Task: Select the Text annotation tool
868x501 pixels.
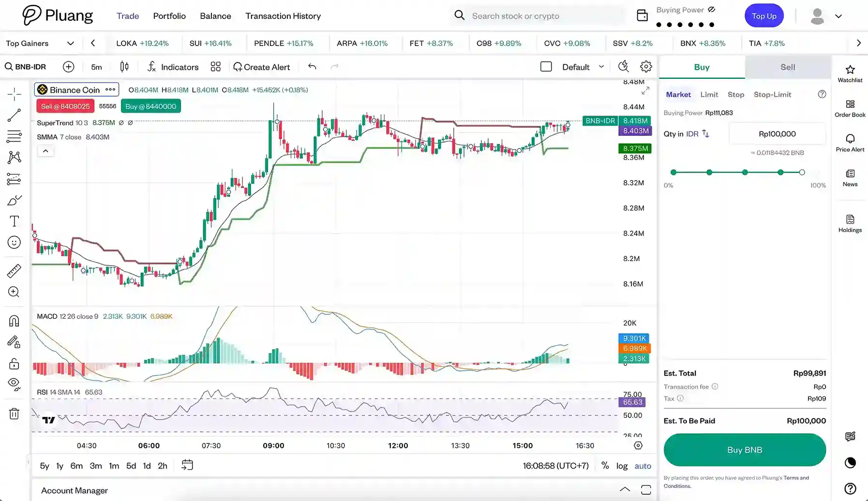Action: tap(14, 221)
